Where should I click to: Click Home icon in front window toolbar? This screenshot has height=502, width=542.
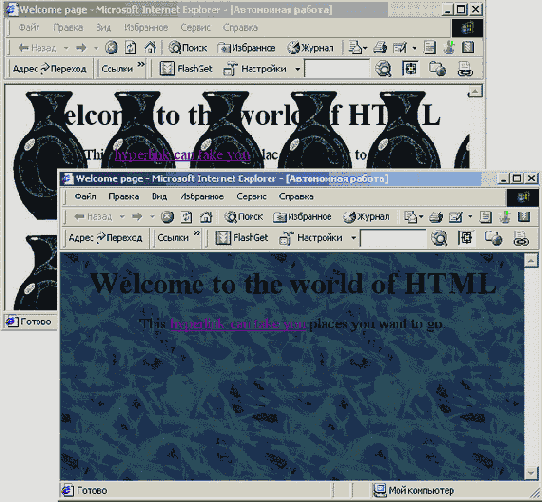coord(206,217)
